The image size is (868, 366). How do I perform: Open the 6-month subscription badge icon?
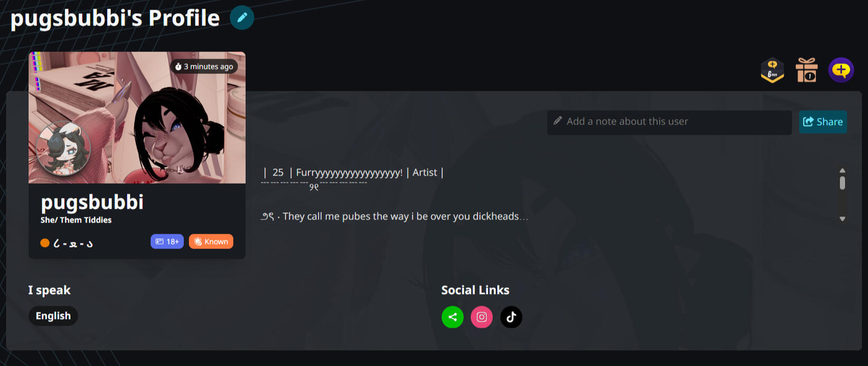pyautogui.click(x=772, y=70)
